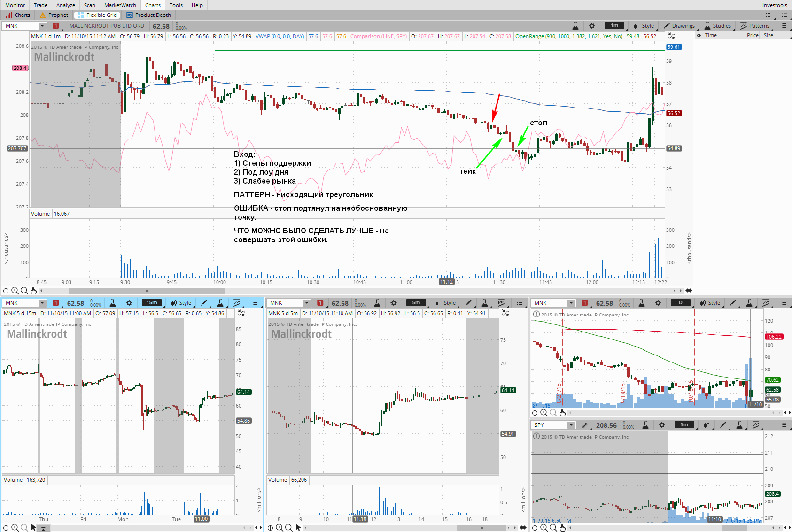Open the Trade tab

tap(40, 5)
